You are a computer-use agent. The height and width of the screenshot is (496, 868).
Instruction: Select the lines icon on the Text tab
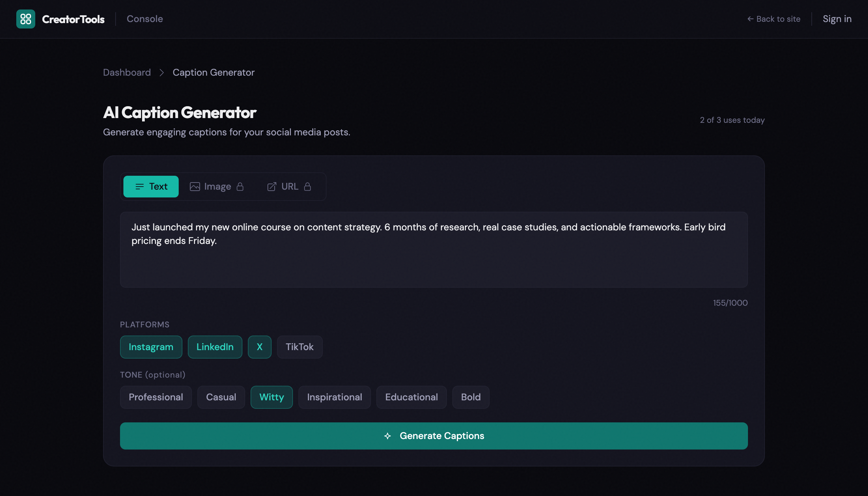click(140, 186)
